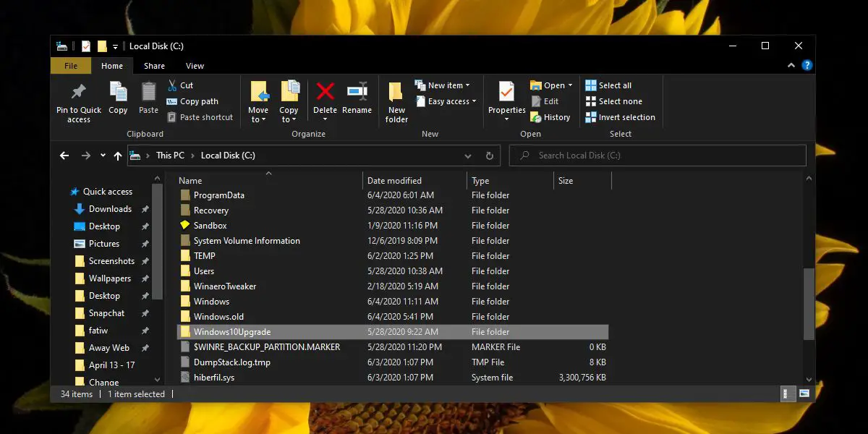868x434 pixels.
Task: Open the File menu tab
Action: click(x=71, y=66)
